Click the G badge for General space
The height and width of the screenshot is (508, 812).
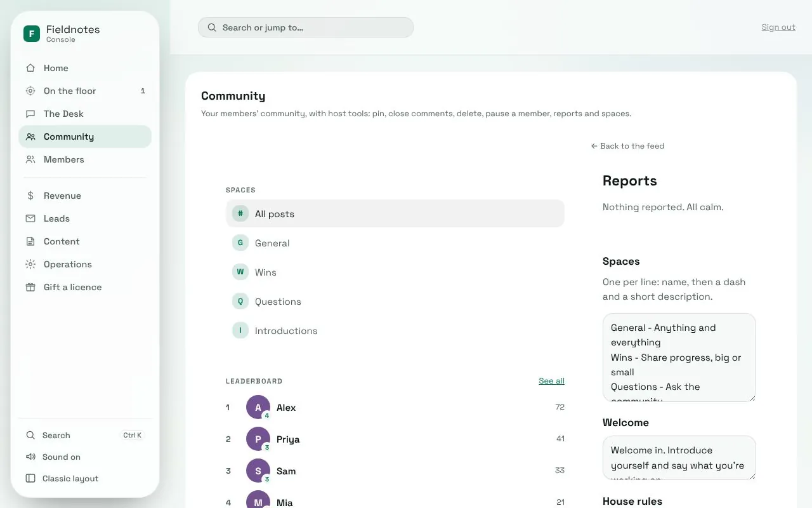pyautogui.click(x=240, y=243)
